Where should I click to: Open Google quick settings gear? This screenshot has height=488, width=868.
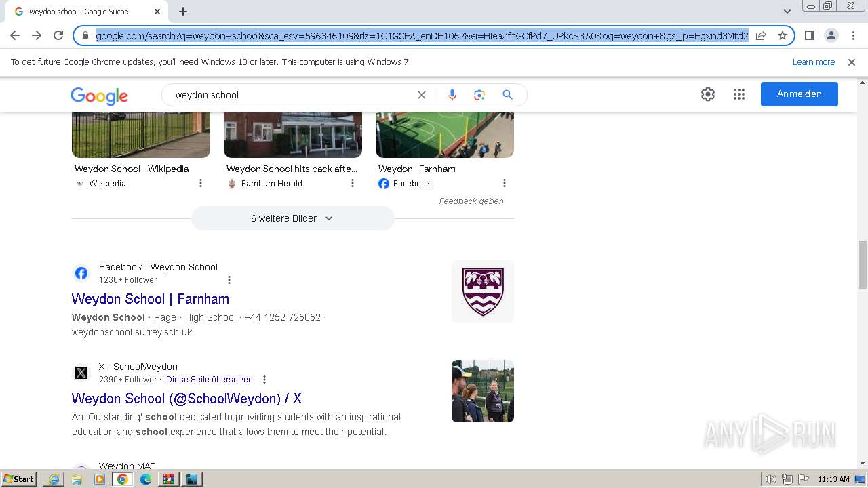pyautogui.click(x=708, y=94)
